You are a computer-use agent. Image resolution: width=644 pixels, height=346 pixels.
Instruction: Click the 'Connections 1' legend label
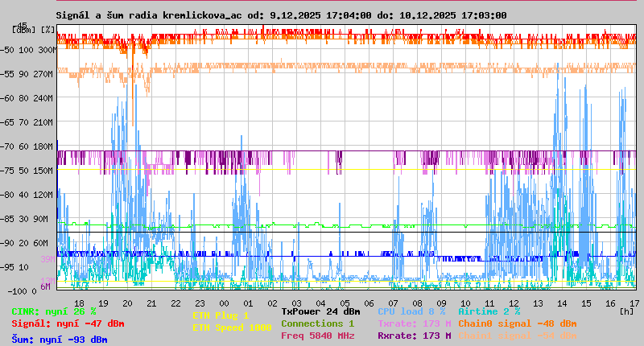pos(317,323)
